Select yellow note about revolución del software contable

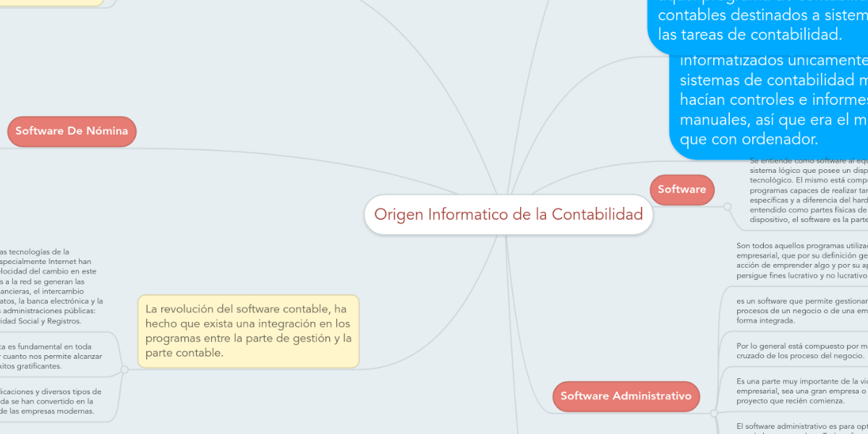pos(248,331)
